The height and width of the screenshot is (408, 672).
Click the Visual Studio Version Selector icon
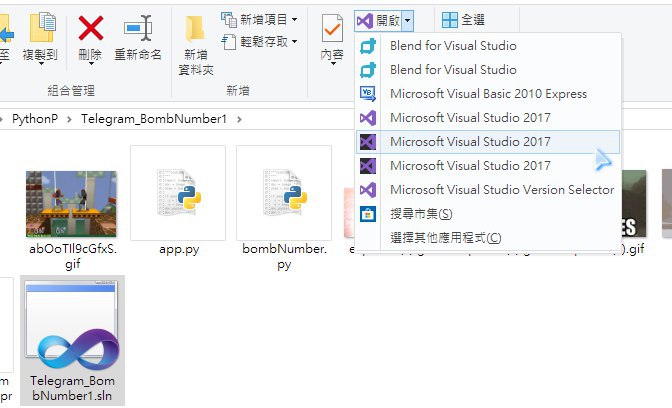368,189
